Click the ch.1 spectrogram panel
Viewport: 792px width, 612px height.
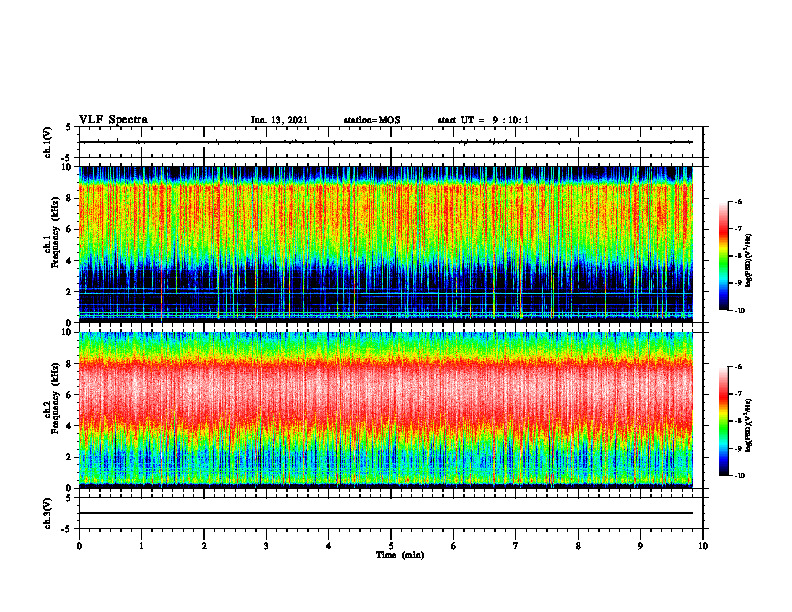[x=386, y=244]
